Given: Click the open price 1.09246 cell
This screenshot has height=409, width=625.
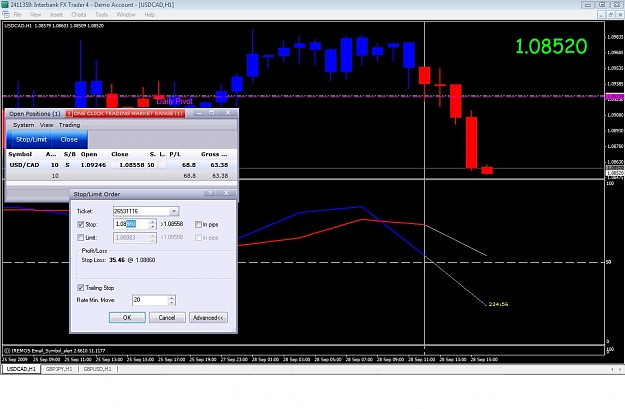Looking at the screenshot, I should tap(93, 165).
